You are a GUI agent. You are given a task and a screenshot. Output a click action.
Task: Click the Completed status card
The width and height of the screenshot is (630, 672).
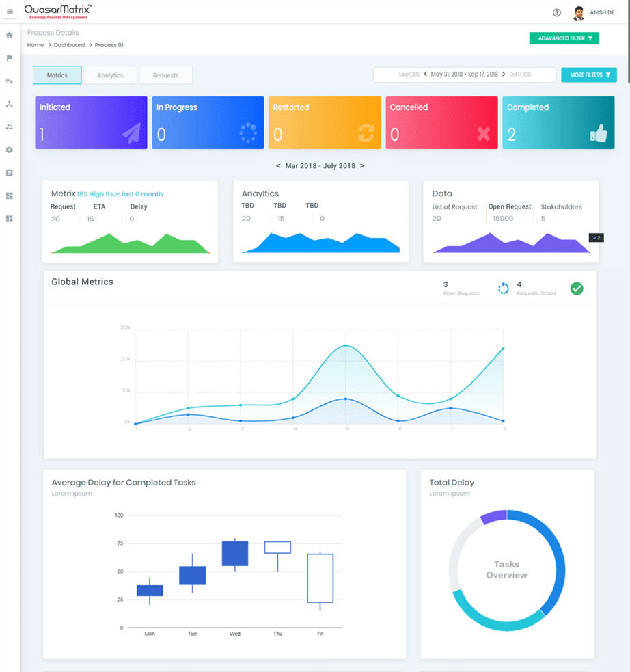tap(558, 123)
